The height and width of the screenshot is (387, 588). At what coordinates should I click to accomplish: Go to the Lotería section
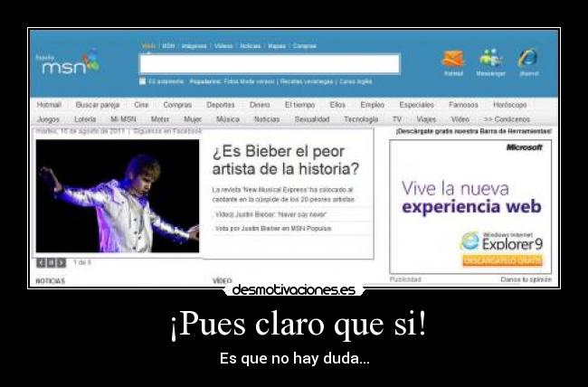[x=85, y=119]
